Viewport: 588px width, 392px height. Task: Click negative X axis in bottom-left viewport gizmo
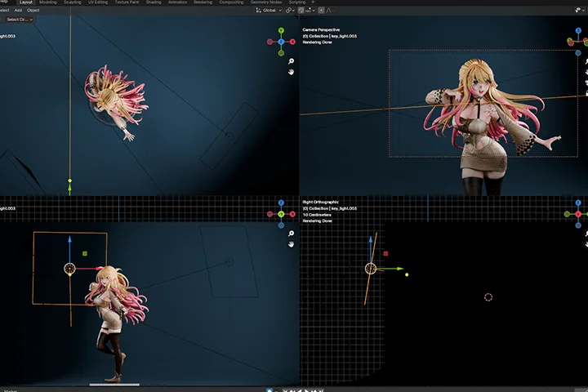click(x=269, y=214)
